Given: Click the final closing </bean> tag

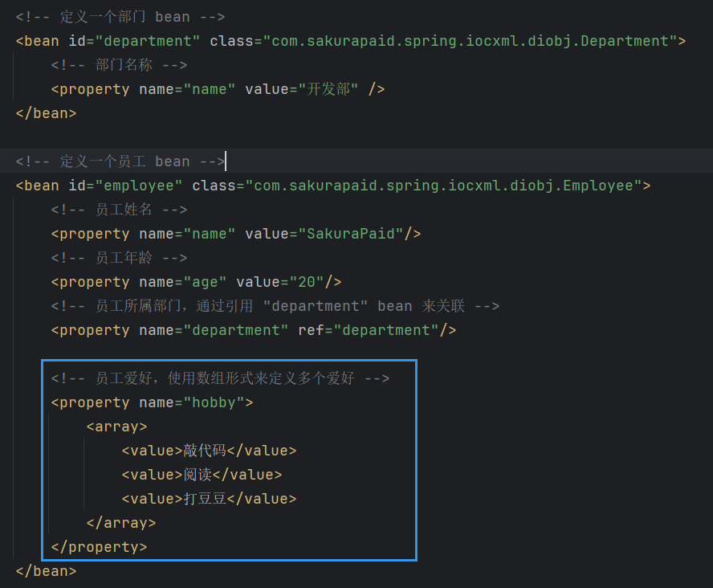Looking at the screenshot, I should pyautogui.click(x=46, y=571).
